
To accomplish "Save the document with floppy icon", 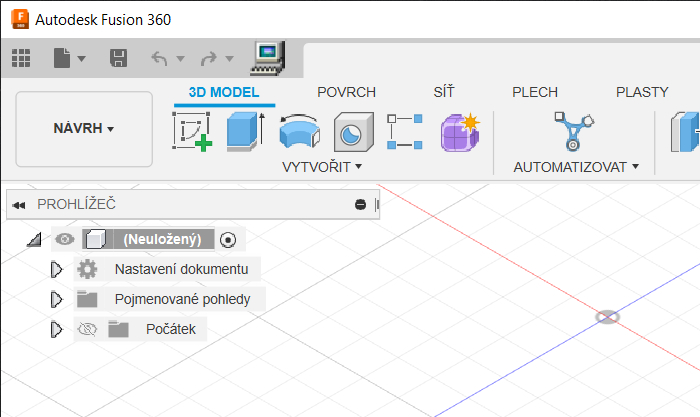I will point(118,58).
